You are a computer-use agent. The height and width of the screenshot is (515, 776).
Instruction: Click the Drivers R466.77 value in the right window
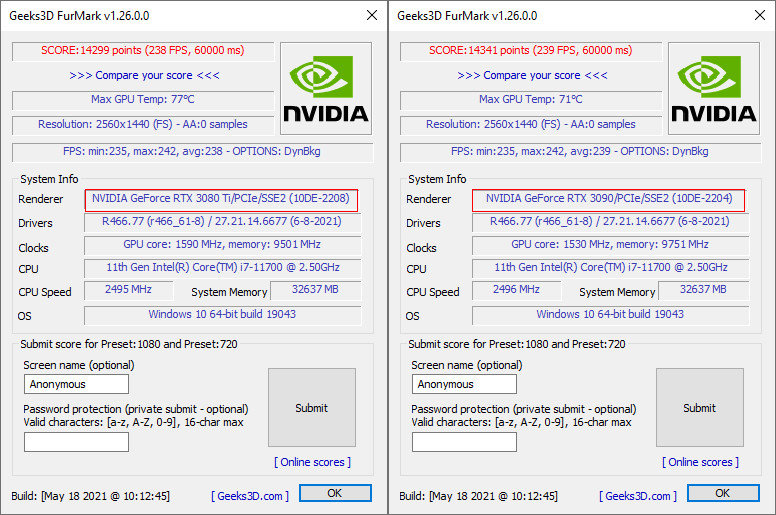click(x=610, y=221)
